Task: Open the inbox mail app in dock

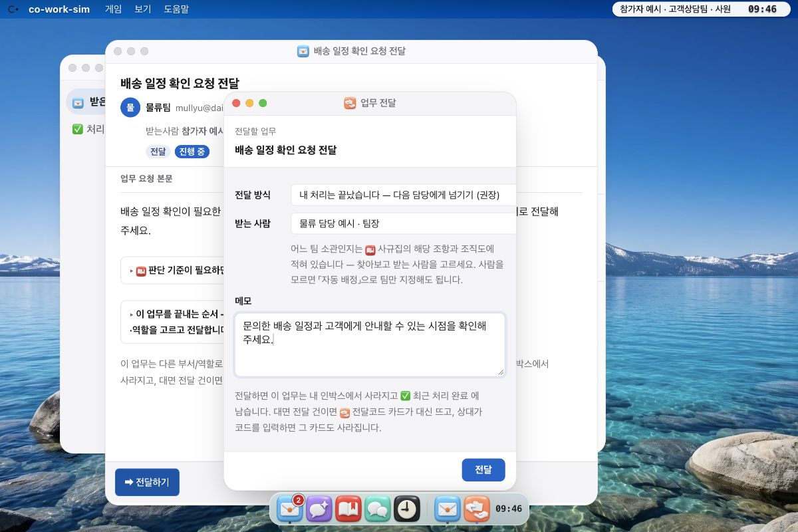Action: [x=290, y=509]
